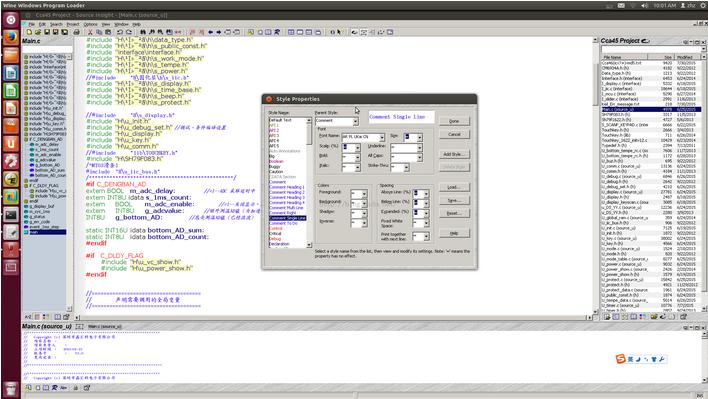The height and width of the screenshot is (399, 708).
Task: Open LibreOffice Calc from the launcher
Action: (11, 90)
